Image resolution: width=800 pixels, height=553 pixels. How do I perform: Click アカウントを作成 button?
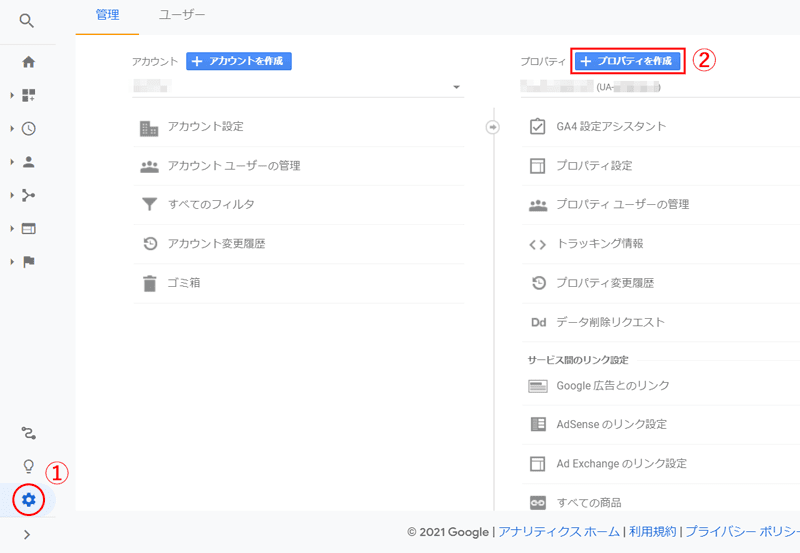click(x=239, y=61)
